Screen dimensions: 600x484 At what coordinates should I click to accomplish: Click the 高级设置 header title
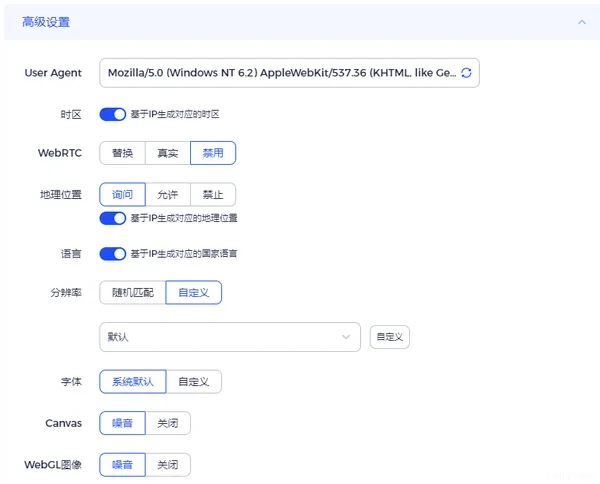(46, 22)
